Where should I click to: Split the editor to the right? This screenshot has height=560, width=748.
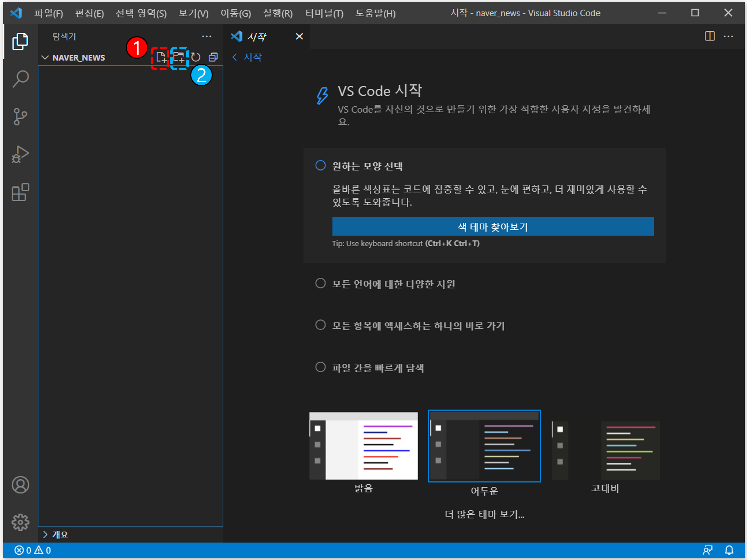[x=710, y=36]
